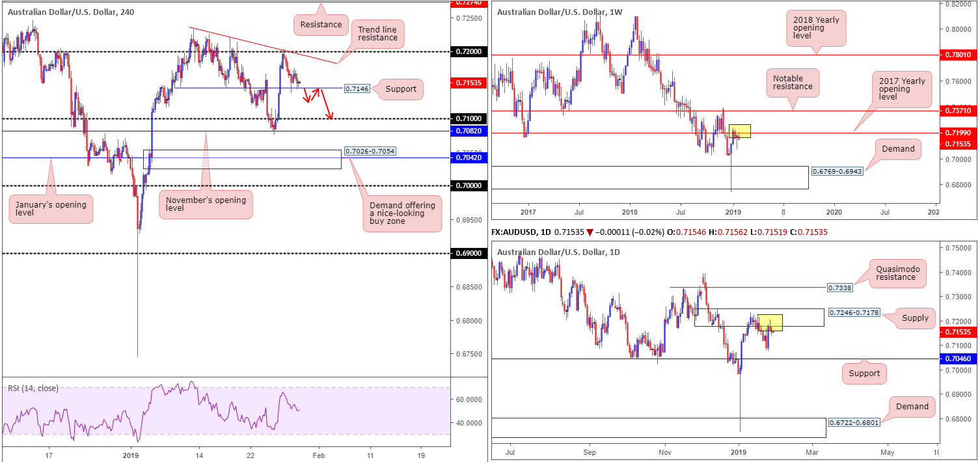Image resolution: width=980 pixels, height=462 pixels.
Task: Select the red 0.71535 tag on the 240 chart
Action: tap(469, 83)
